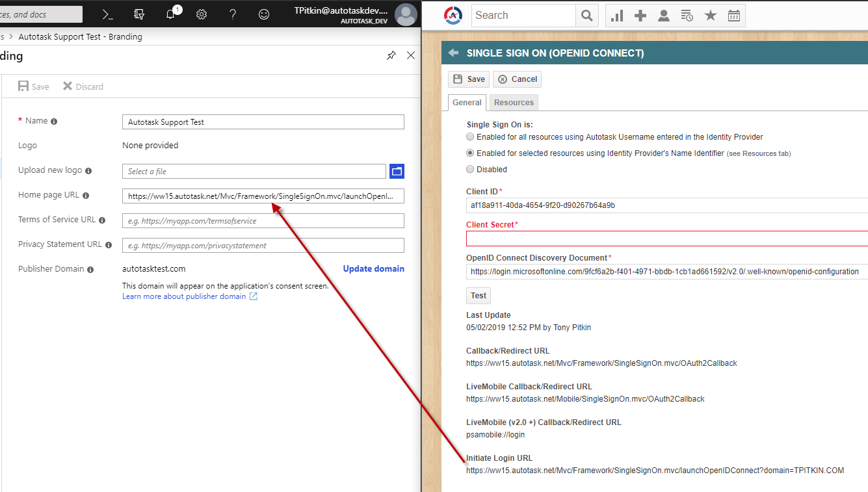
Task: Open contacts with the person icon
Action: (664, 15)
